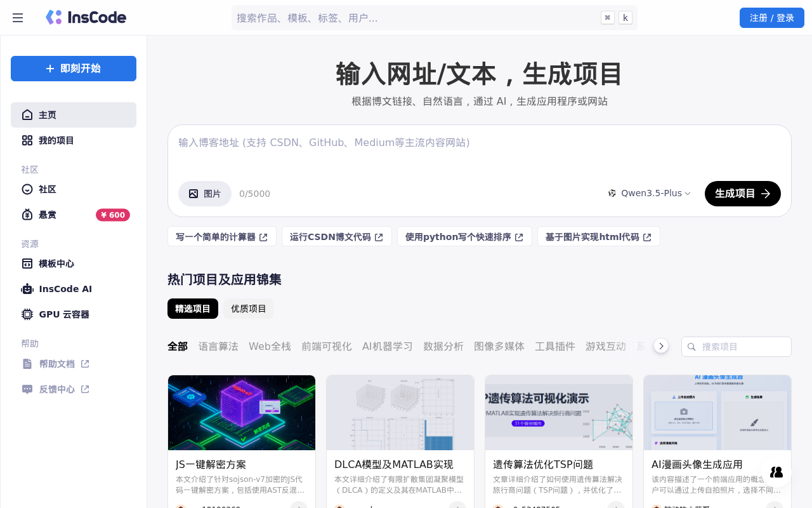Click the 模板中心 template icon
Viewport: 812px width, 508px height.
(x=27, y=264)
